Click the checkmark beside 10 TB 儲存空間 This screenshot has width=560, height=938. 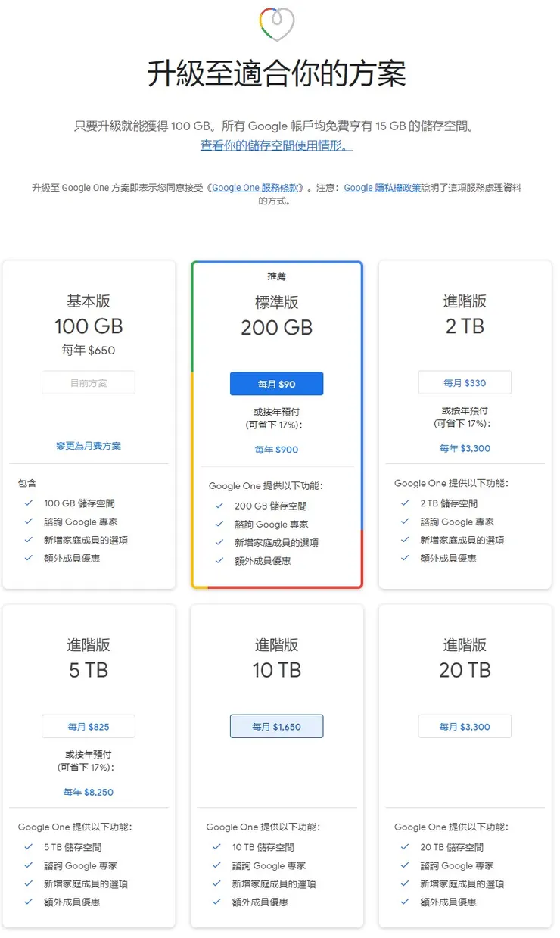point(217,847)
